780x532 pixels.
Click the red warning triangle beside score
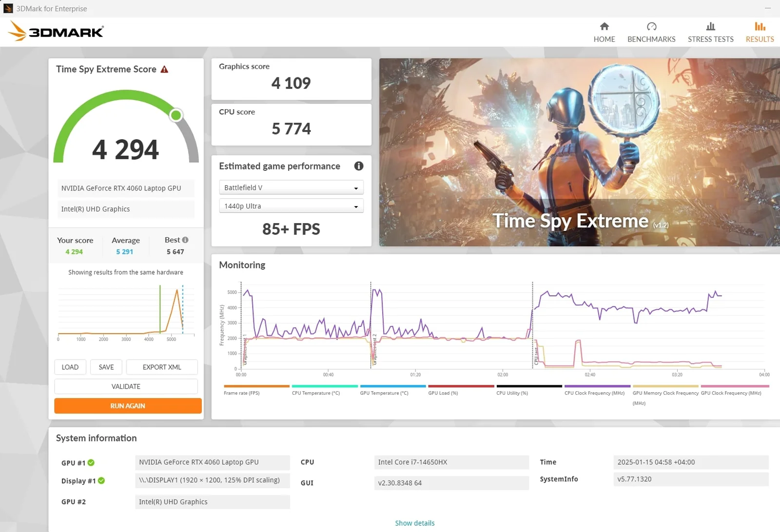pos(164,70)
